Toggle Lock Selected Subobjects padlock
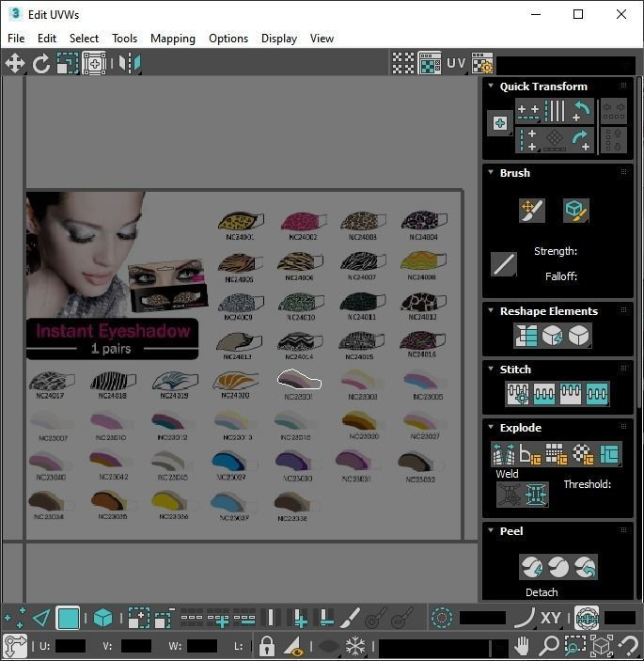644x661 pixels. 266,646
